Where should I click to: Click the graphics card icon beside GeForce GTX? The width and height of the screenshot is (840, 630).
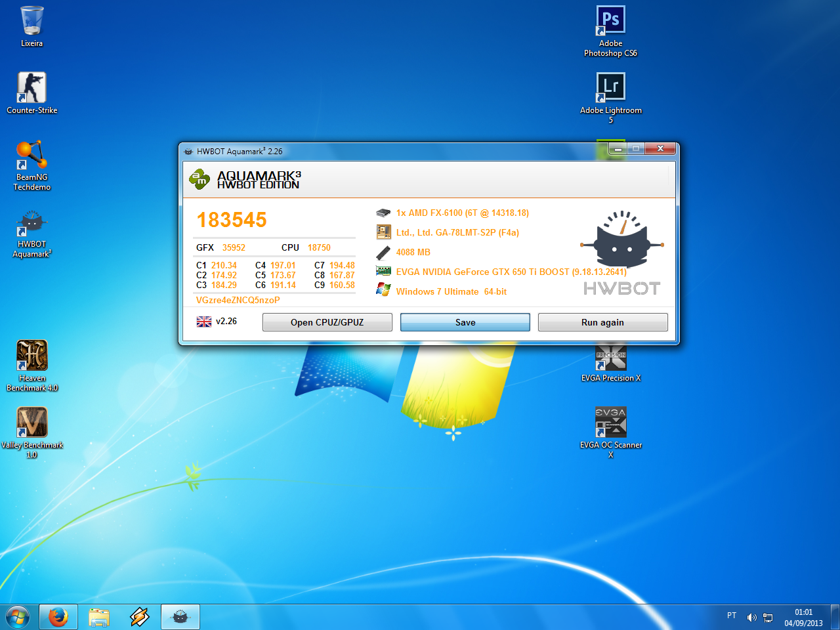pos(383,271)
